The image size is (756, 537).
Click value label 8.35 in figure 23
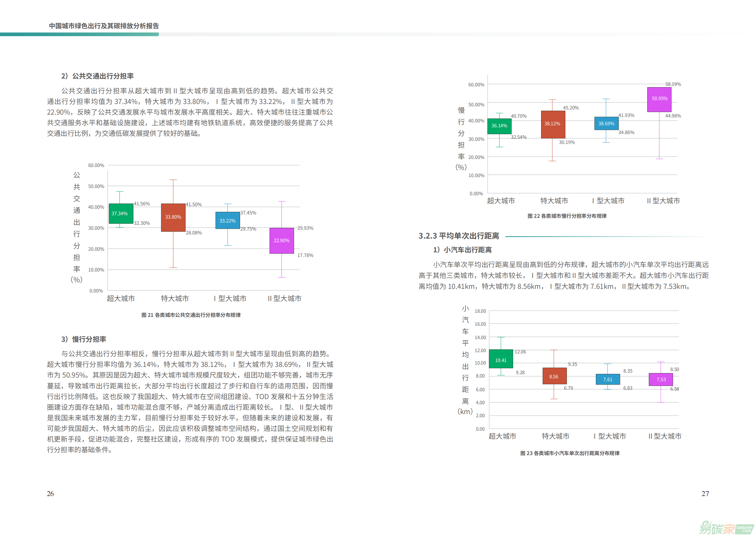[x=628, y=371]
